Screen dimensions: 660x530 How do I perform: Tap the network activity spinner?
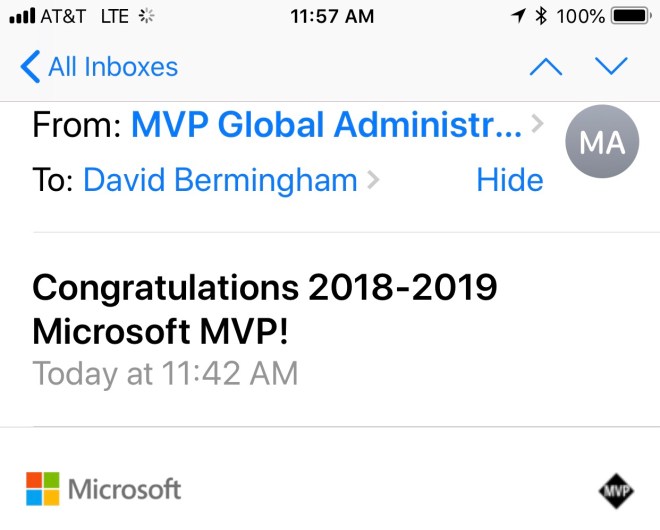tap(147, 16)
